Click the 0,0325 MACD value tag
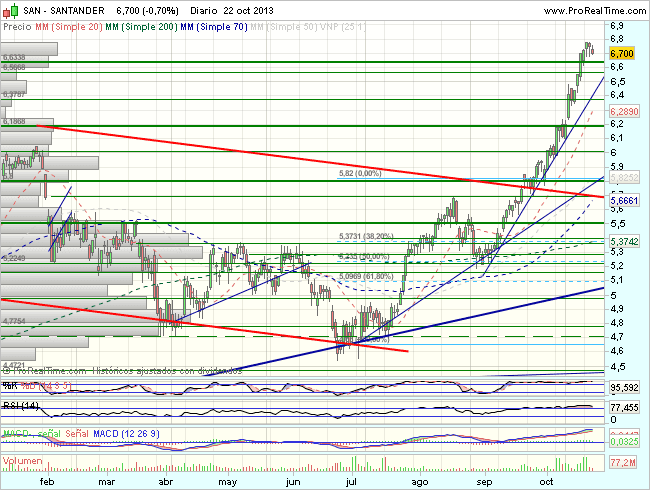The width and height of the screenshot is (650, 490). tap(624, 442)
